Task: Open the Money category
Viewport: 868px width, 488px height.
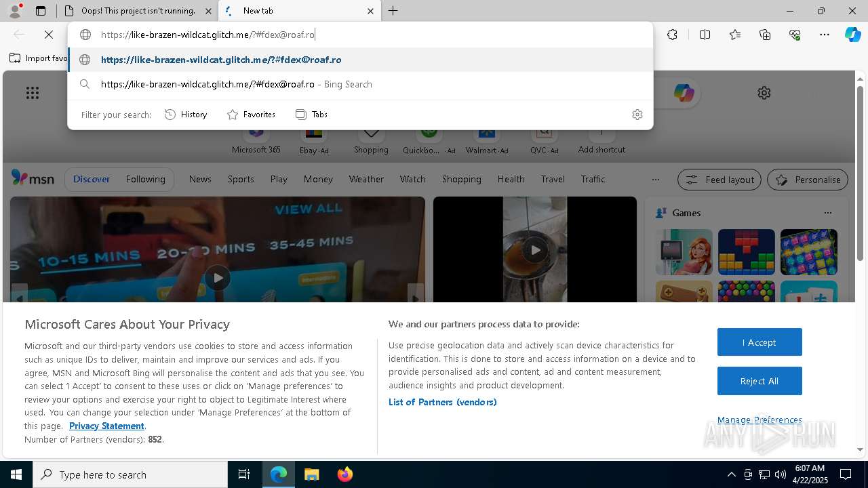Action: pos(318,179)
